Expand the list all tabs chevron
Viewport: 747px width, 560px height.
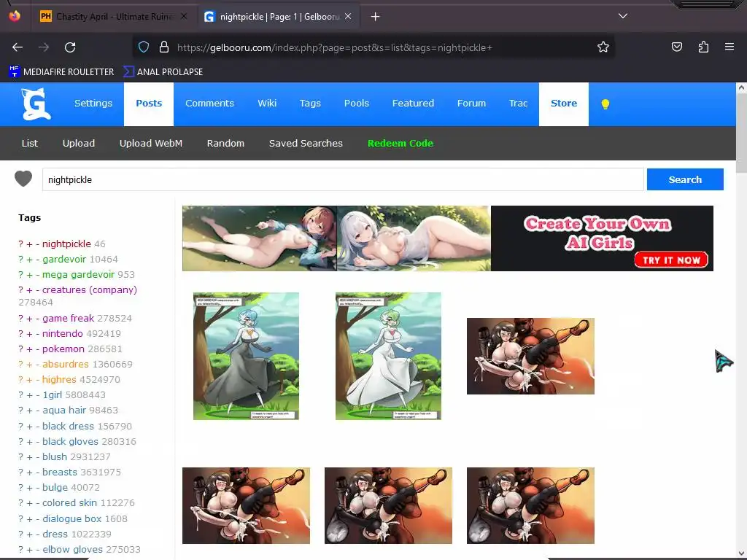click(x=623, y=16)
